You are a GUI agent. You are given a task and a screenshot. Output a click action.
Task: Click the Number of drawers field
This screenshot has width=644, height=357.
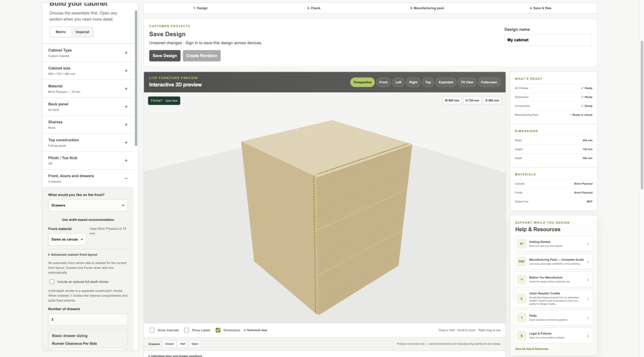[88, 319]
